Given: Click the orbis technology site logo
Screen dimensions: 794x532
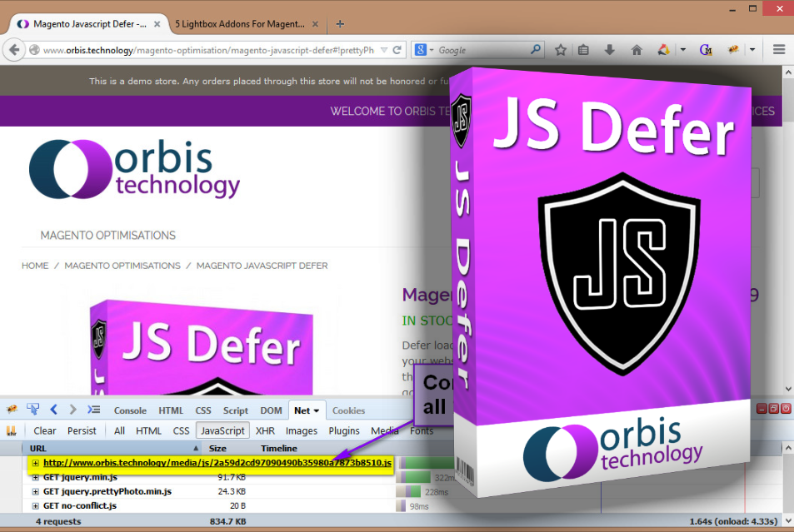Looking at the screenshot, I should [134, 169].
